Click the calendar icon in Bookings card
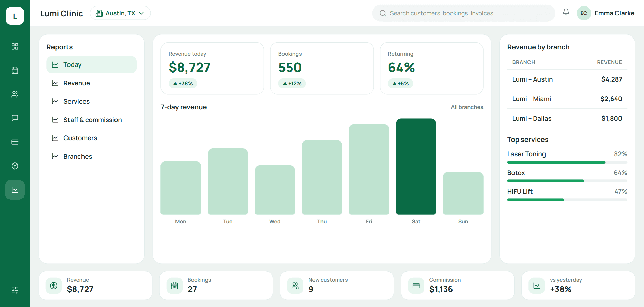Image resolution: width=644 pixels, height=307 pixels. [174, 286]
